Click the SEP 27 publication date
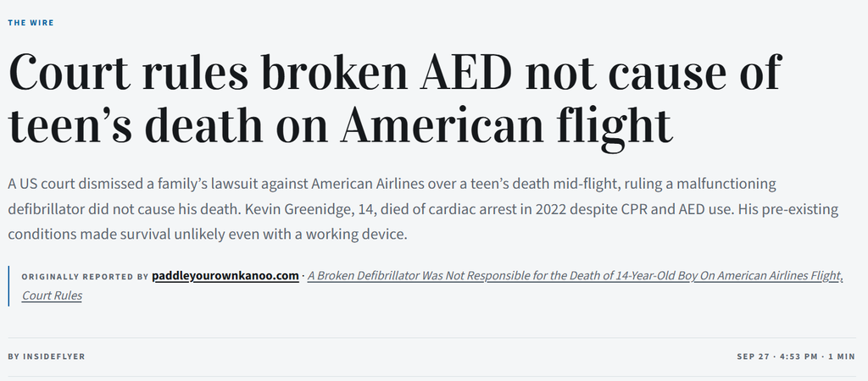868x381 pixels. point(753,356)
